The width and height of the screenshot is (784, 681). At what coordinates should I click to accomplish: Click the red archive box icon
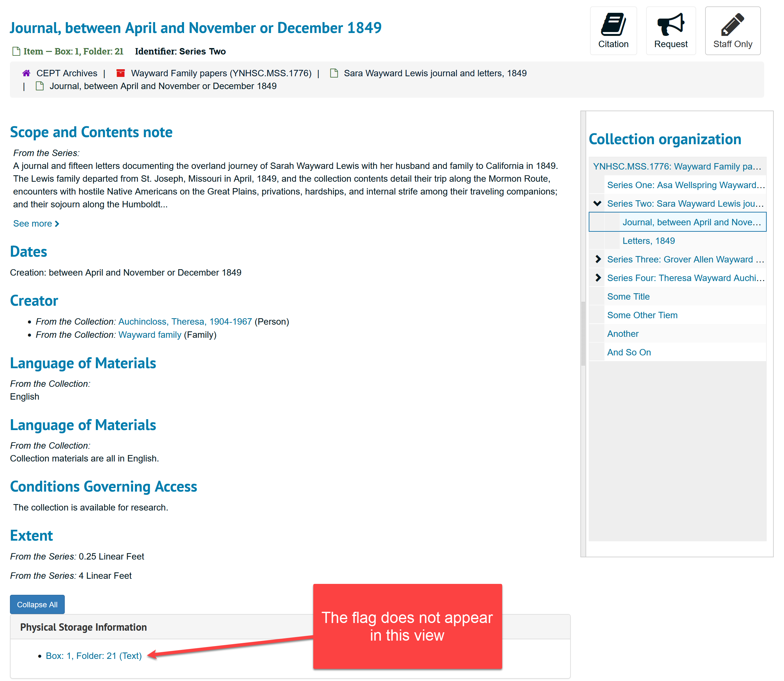pyautogui.click(x=121, y=73)
